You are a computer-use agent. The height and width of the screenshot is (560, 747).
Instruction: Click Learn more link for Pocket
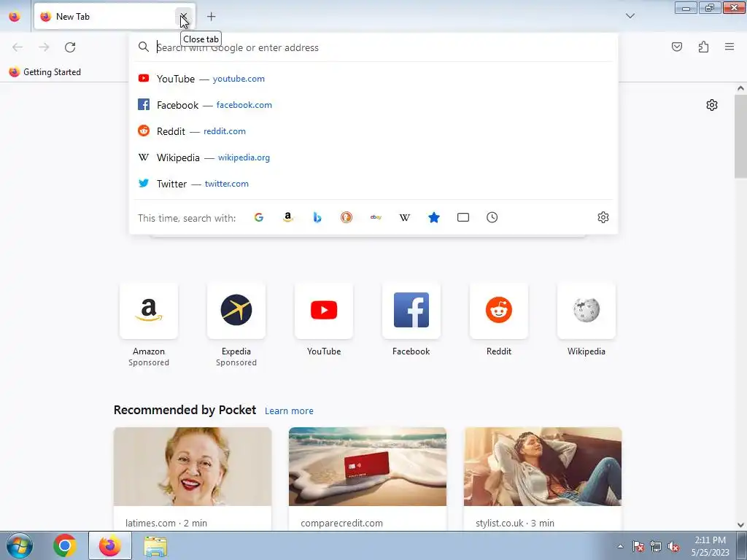pyautogui.click(x=289, y=411)
